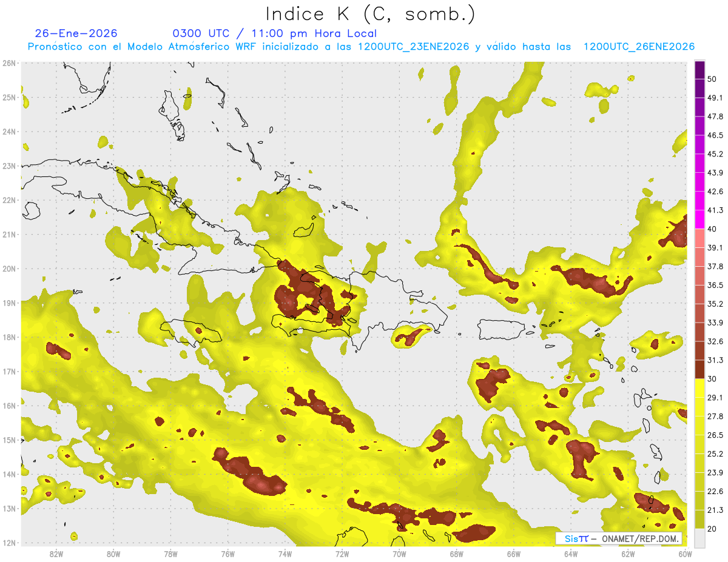Click the 'Pronóstico con el Modelo Atmósferico WRF' line
Viewport: 728px width, 562px height.
[361, 47]
